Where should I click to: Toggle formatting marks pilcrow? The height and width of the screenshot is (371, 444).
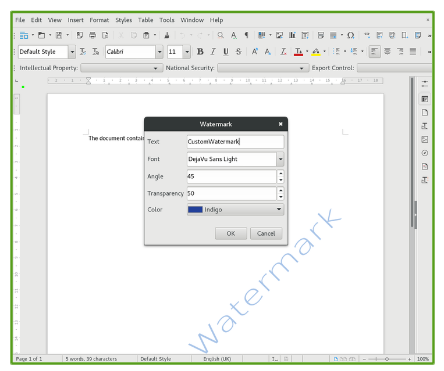(247, 35)
